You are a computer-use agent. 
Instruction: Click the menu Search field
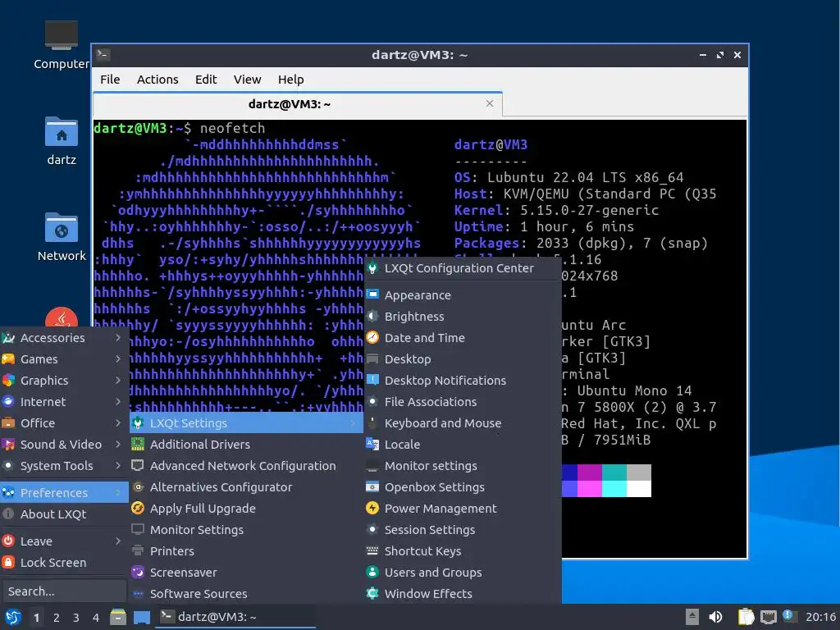pyautogui.click(x=64, y=591)
